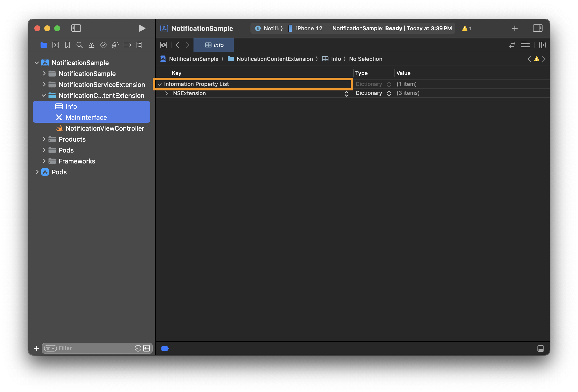Click the jump bar warning icon
Viewport: 578px width, 392px height.
(537, 59)
